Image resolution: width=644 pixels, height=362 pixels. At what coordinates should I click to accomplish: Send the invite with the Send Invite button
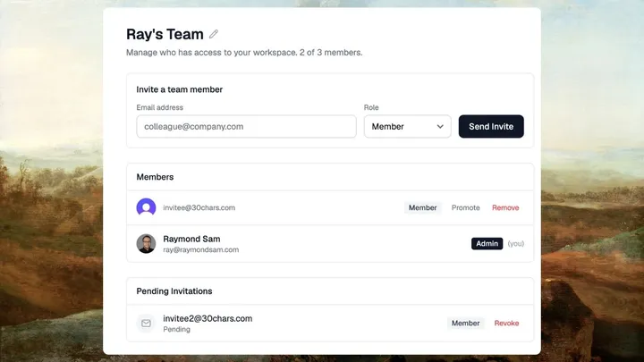(491, 126)
